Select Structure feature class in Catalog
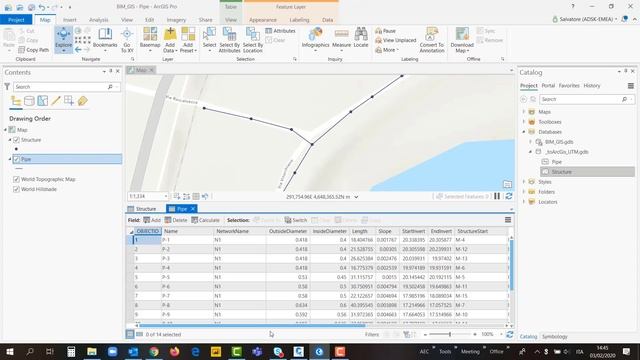The image size is (640, 360). pos(561,172)
